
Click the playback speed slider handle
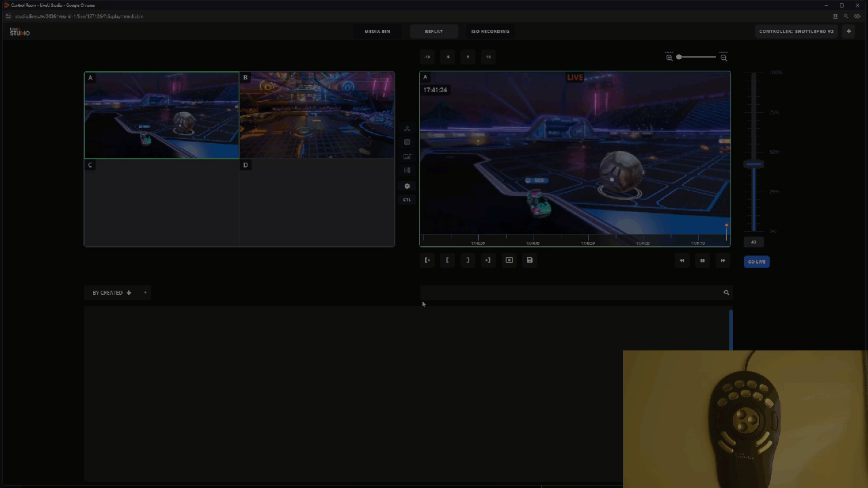[753, 165]
